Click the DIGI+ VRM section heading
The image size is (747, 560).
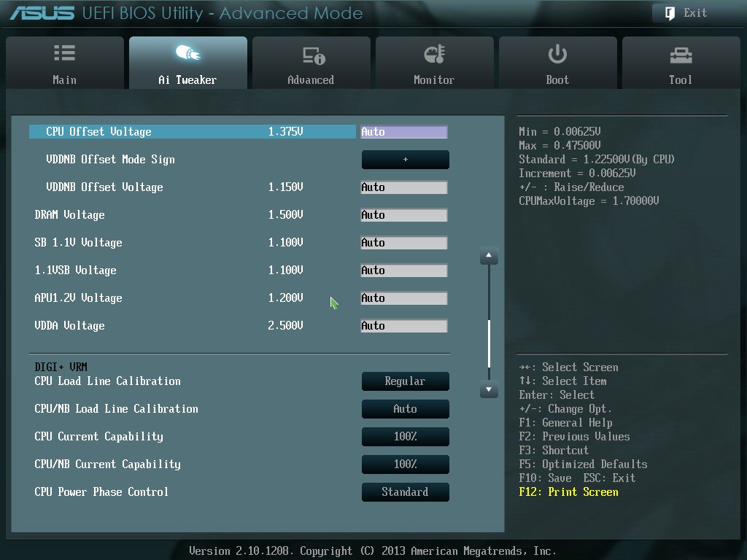click(x=61, y=367)
